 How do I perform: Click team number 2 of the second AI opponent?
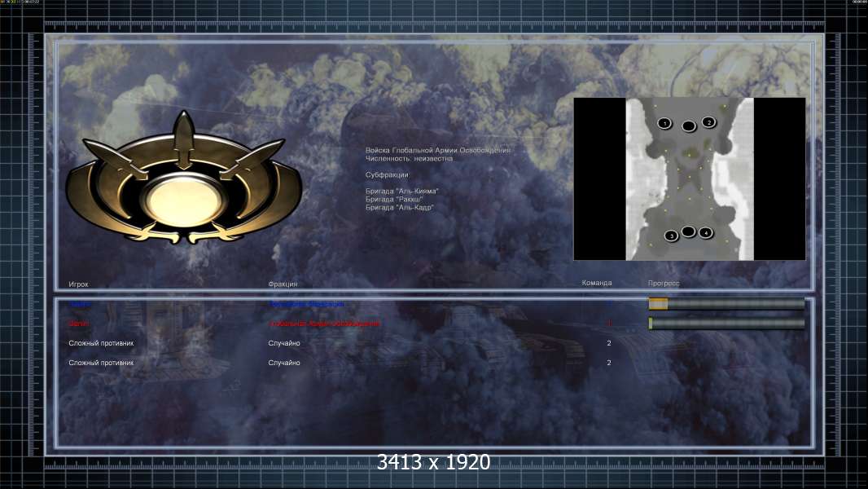click(x=609, y=363)
